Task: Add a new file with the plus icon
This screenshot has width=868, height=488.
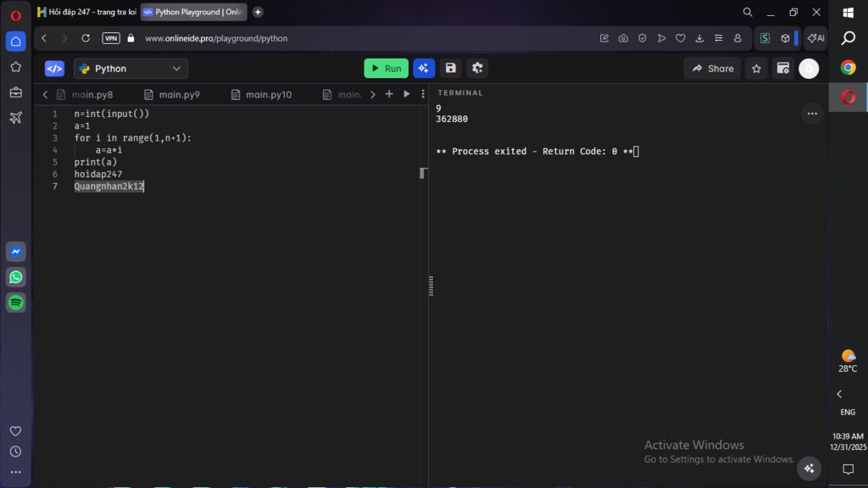Action: pyautogui.click(x=389, y=94)
